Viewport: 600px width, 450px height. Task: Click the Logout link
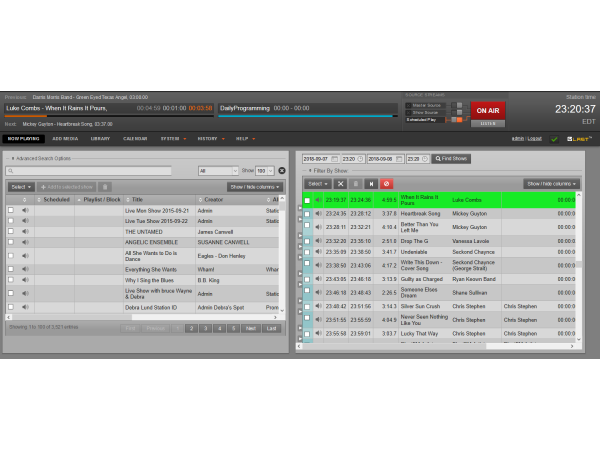pos(534,139)
